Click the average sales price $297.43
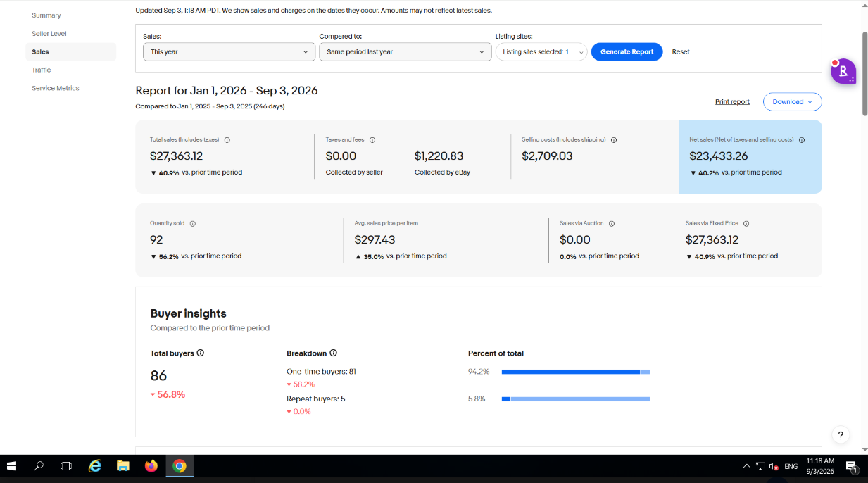868x483 pixels. pos(375,240)
